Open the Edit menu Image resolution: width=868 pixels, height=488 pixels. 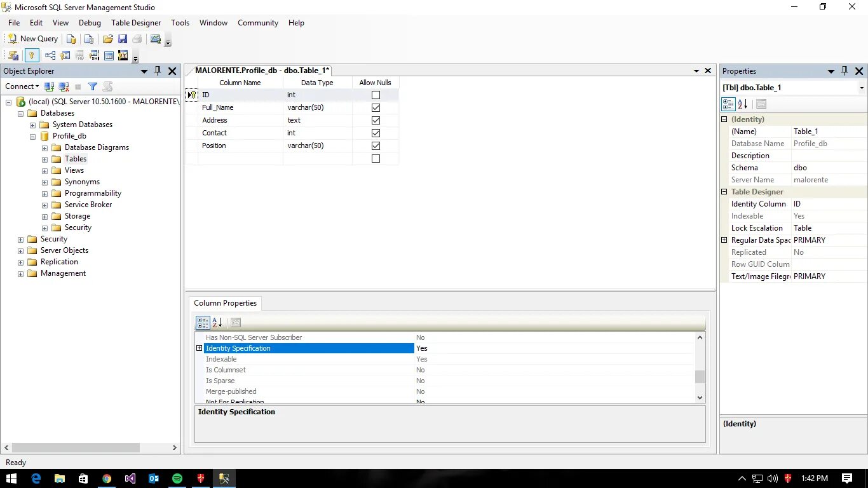[x=36, y=23]
